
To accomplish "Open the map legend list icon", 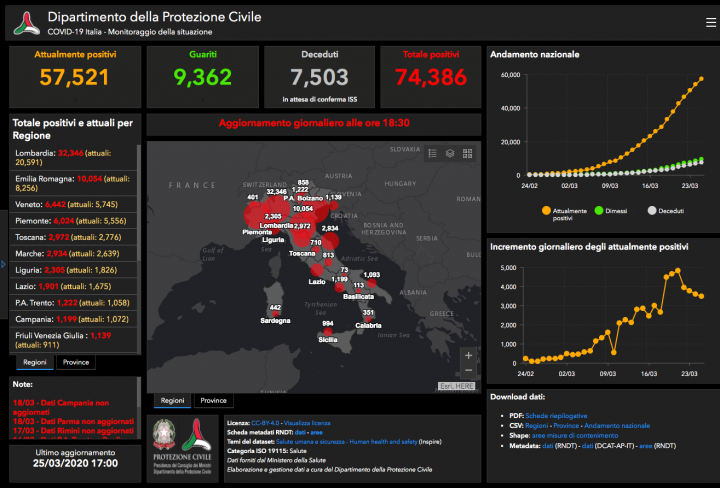I will 432,153.
